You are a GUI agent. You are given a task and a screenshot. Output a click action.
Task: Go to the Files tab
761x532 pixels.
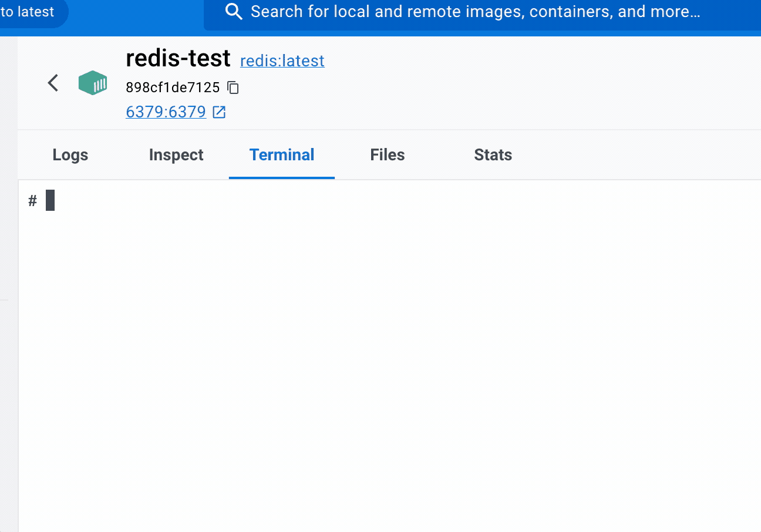[388, 155]
